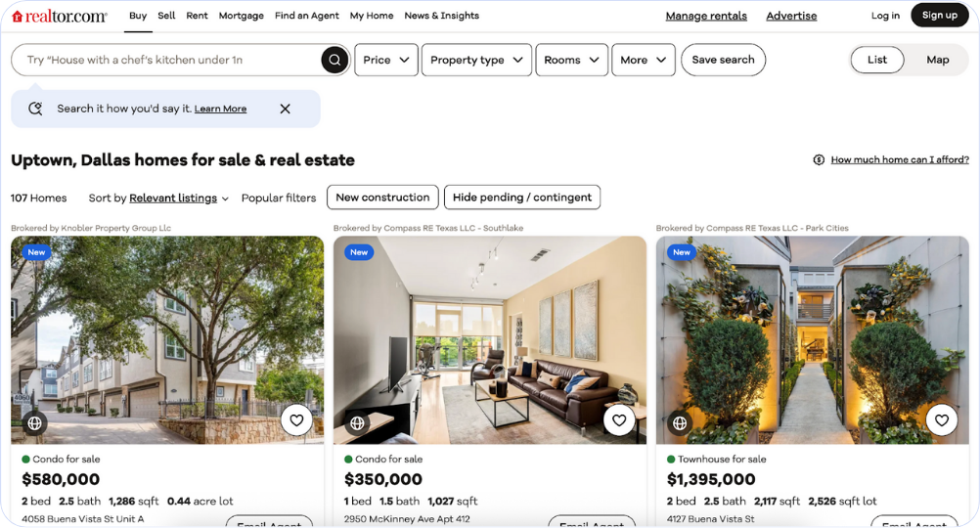Open globe icon on first listing photo
The width and height of the screenshot is (980, 528).
coord(35,423)
